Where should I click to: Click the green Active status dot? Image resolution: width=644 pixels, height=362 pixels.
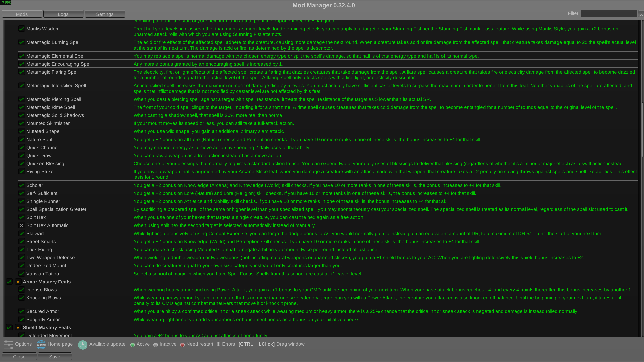click(x=133, y=345)
